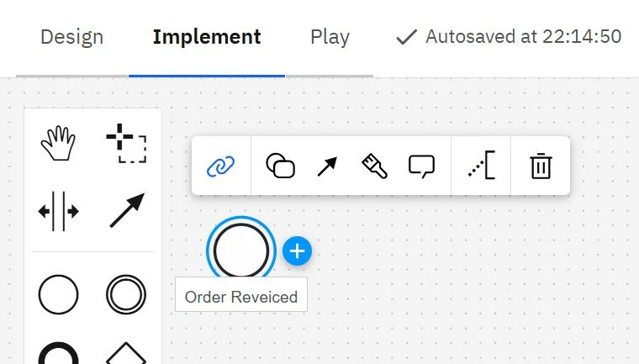
Task: Click the Autosaved at 22:14:50 status
Action: pos(523,37)
